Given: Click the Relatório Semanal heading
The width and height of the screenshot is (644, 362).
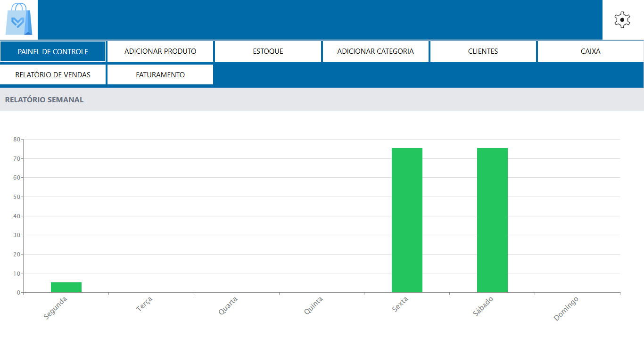Looking at the screenshot, I should 44,100.
